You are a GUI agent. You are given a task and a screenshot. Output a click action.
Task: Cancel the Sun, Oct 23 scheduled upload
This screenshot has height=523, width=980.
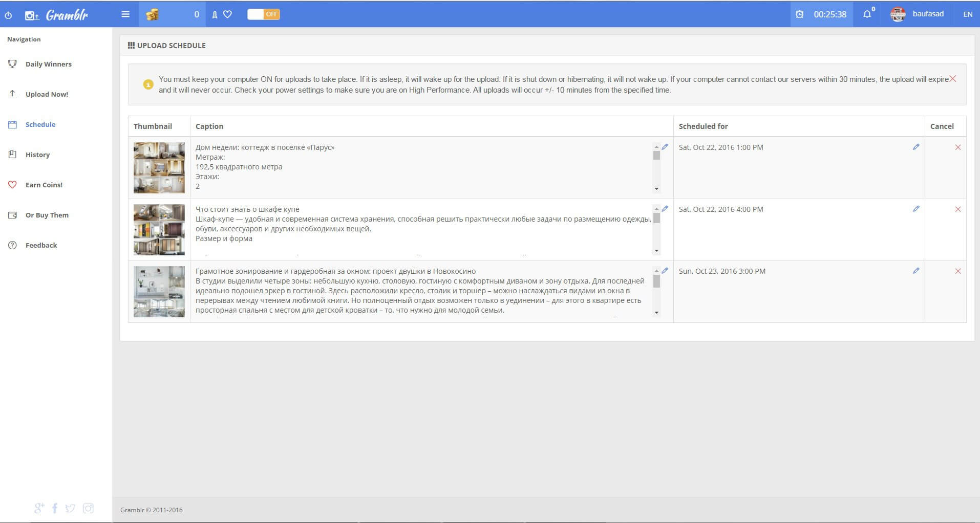(957, 271)
